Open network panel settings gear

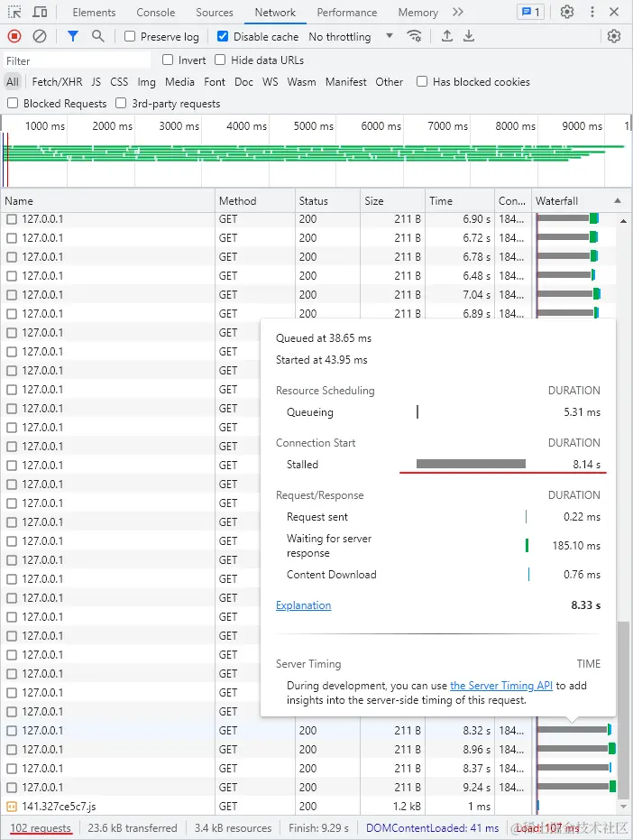click(614, 36)
